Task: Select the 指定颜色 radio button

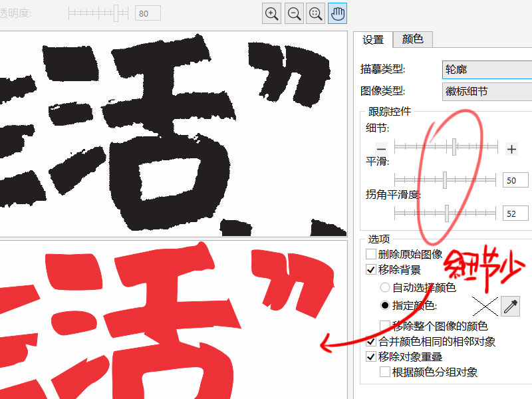Action: pyautogui.click(x=385, y=306)
